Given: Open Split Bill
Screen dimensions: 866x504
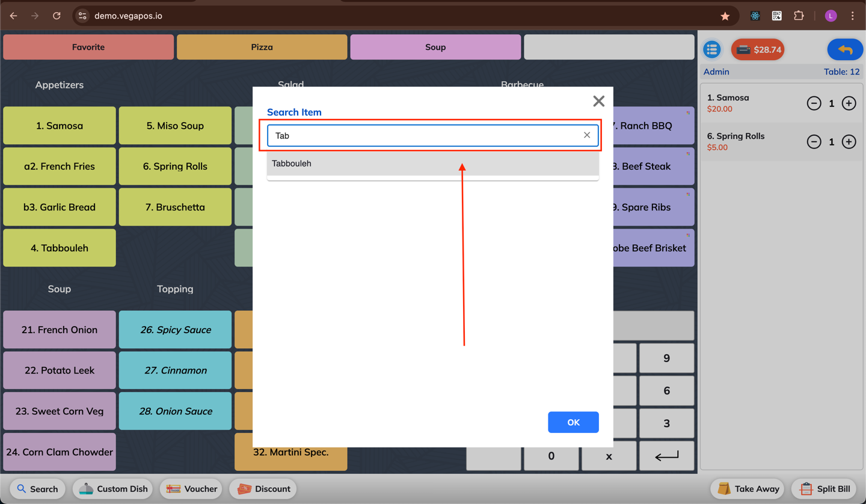Looking at the screenshot, I should 824,489.
